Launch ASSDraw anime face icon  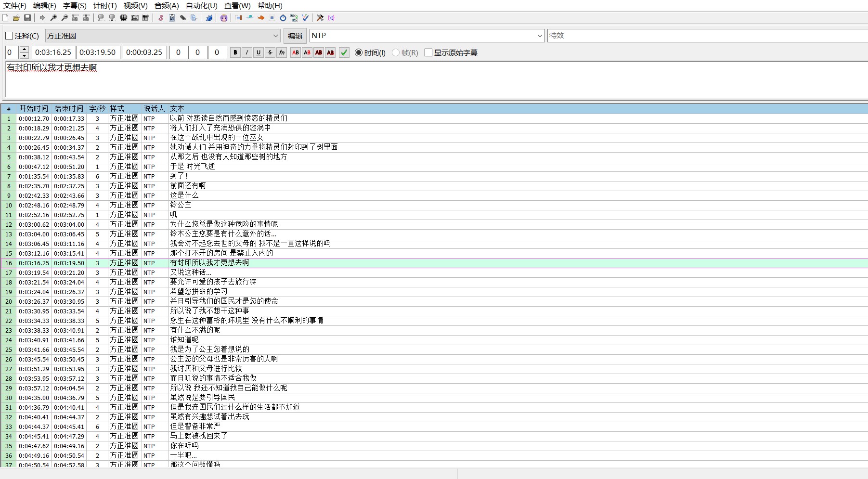[x=224, y=18]
